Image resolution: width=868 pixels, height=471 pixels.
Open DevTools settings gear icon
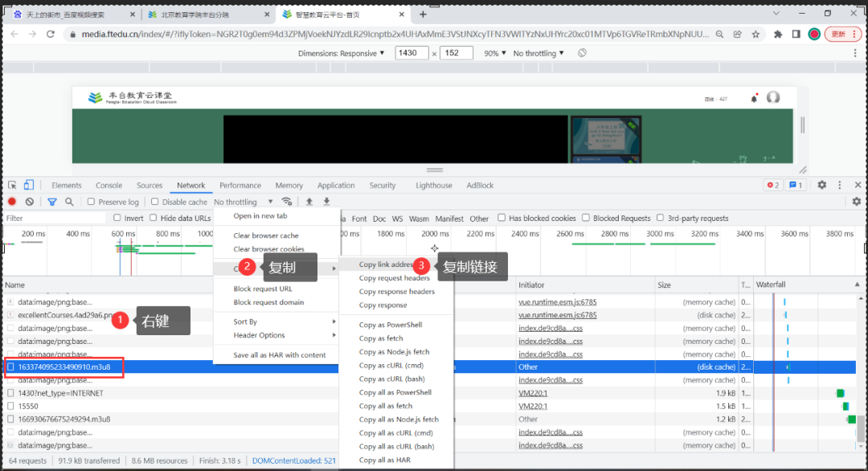tap(821, 185)
